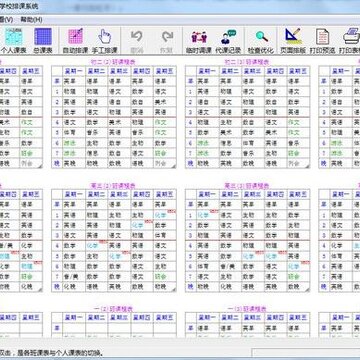The width and height of the screenshot is (360, 360).
Task: Click the greyed undo arrow icon
Action: (x=137, y=37)
